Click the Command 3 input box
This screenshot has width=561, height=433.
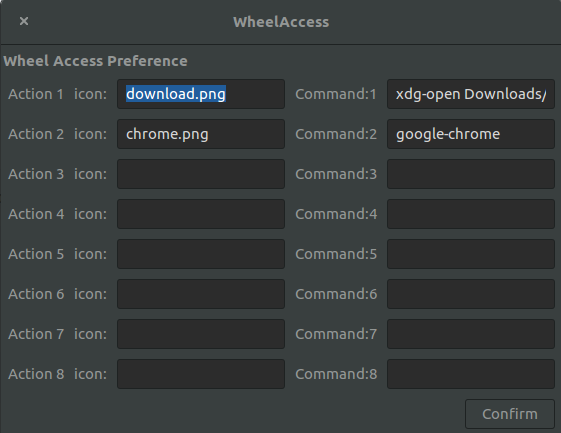point(471,174)
